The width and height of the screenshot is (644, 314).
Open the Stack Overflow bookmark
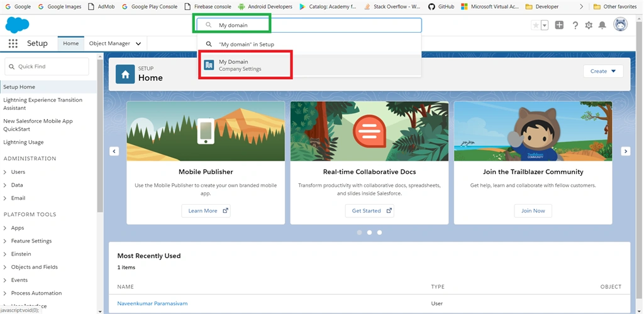tap(392, 6)
